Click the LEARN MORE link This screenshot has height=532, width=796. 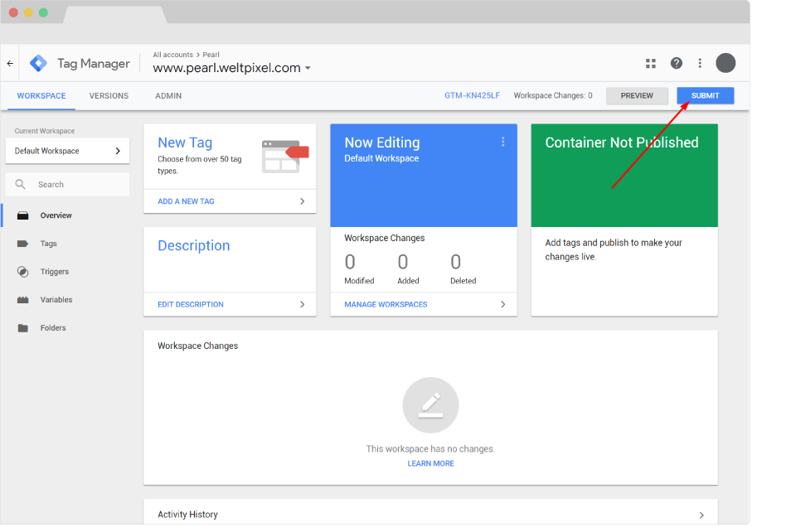click(x=430, y=463)
